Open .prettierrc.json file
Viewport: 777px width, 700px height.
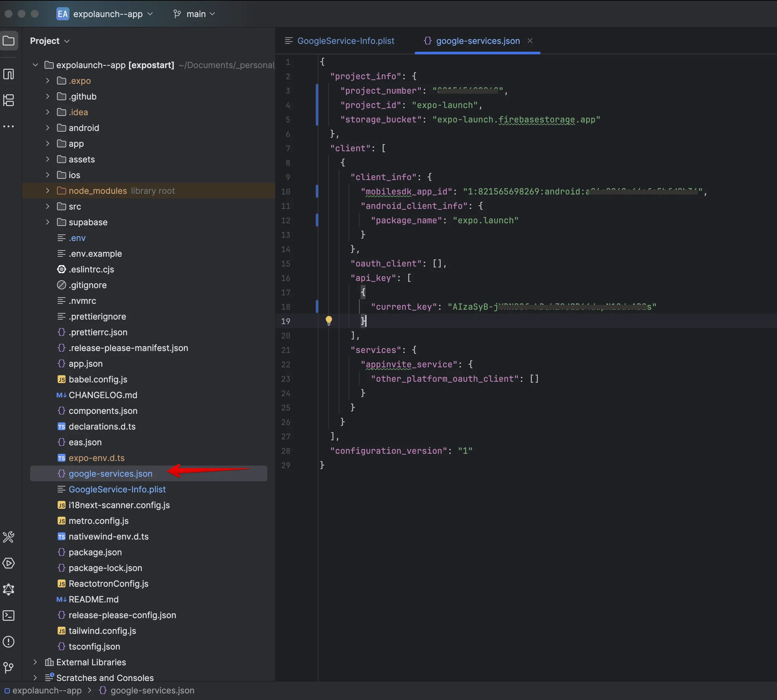[98, 332]
